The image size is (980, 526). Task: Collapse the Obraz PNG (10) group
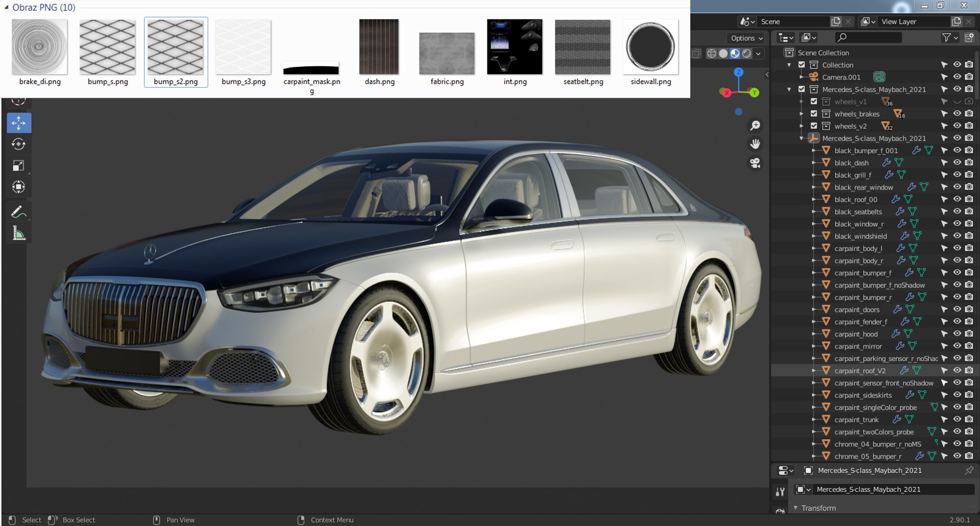pos(6,7)
